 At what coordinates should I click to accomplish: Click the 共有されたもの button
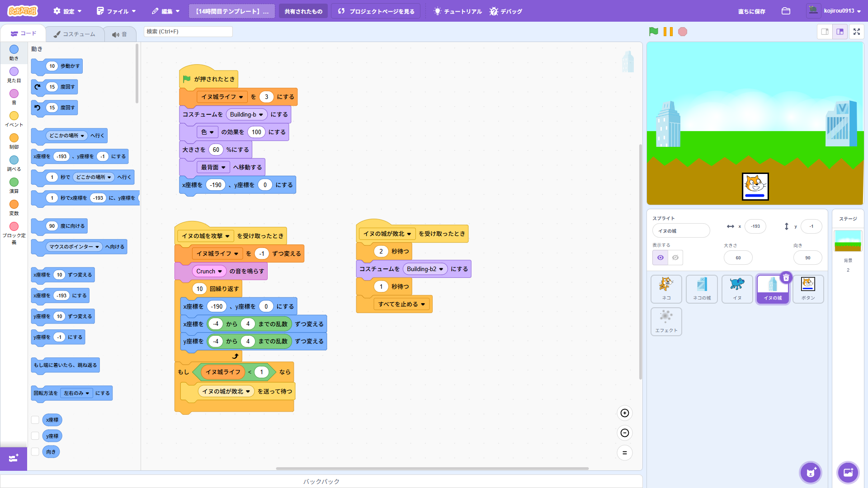coord(303,11)
